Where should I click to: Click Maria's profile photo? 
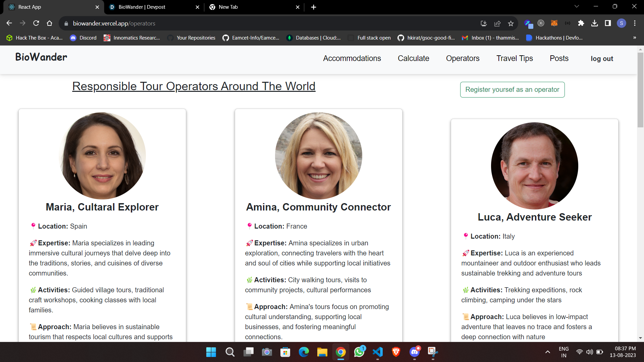click(x=102, y=156)
